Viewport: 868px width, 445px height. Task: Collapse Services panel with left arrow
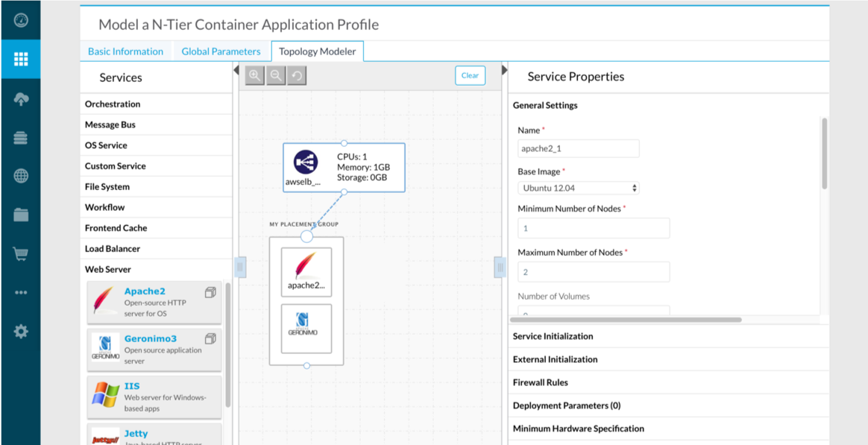pos(236,70)
